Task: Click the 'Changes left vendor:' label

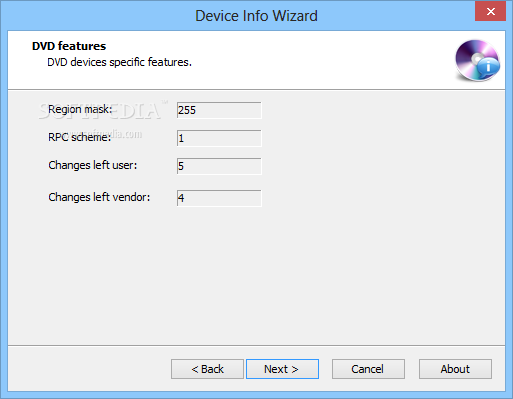Action: tap(99, 197)
